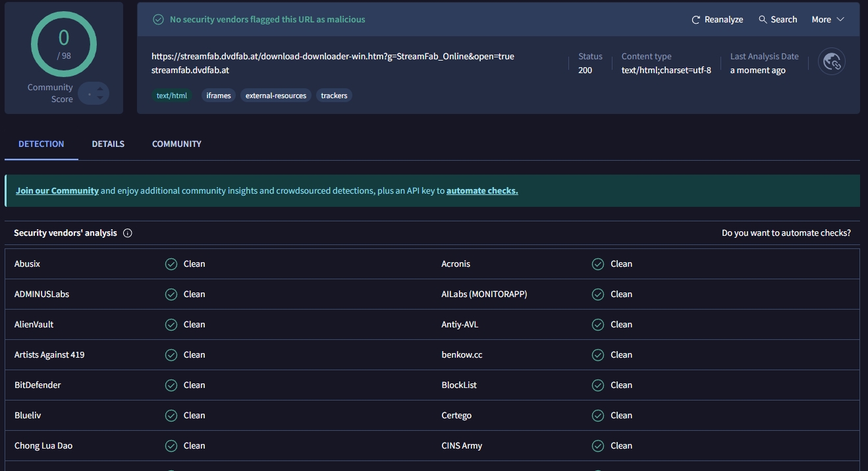Click the Reanalyze refresh icon

point(695,20)
